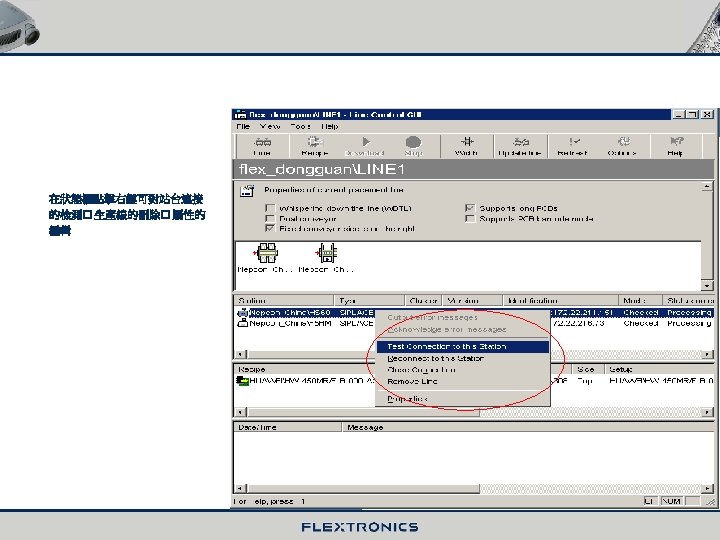
Task: Click the Side column header
Action: pos(588,369)
